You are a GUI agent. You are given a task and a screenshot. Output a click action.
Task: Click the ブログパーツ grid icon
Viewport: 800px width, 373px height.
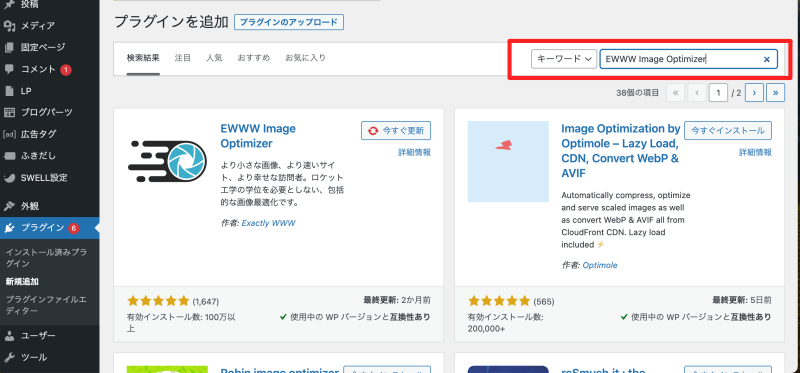[x=9, y=113]
